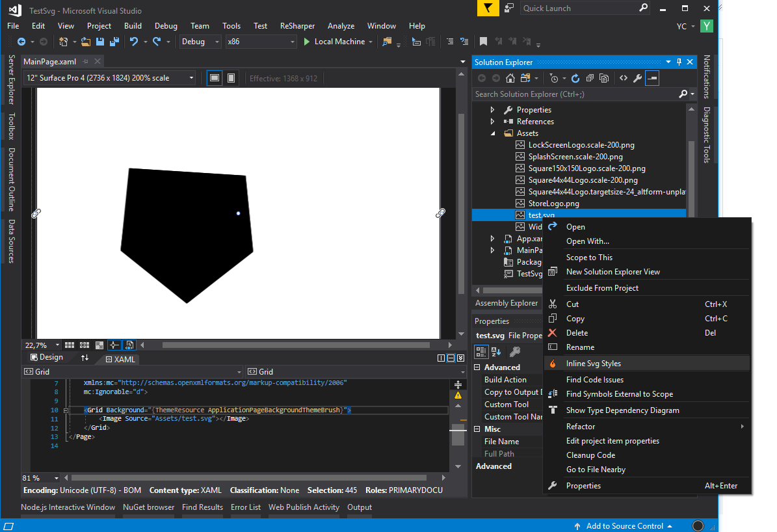Refresh the Solution Explorer

pos(575,78)
